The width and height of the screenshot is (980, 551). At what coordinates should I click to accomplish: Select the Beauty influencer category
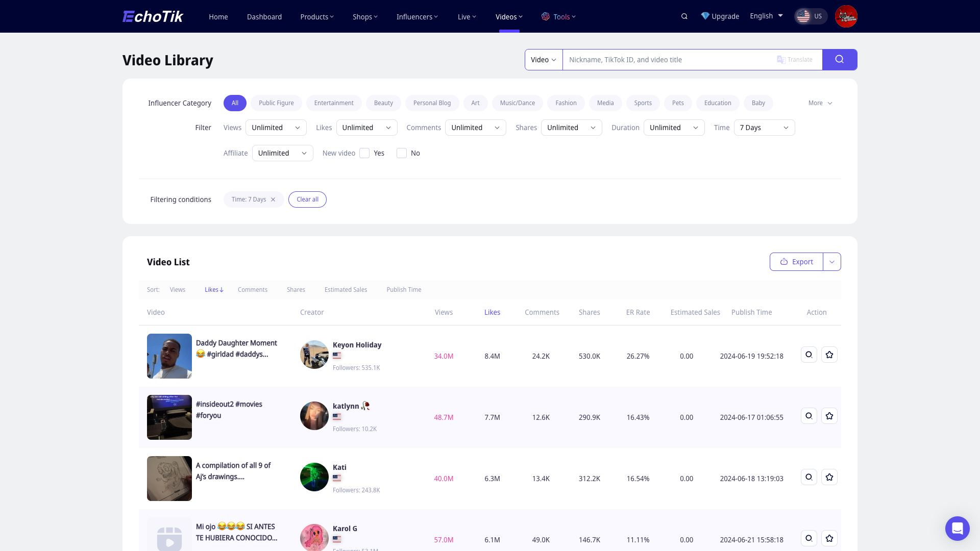pos(383,103)
